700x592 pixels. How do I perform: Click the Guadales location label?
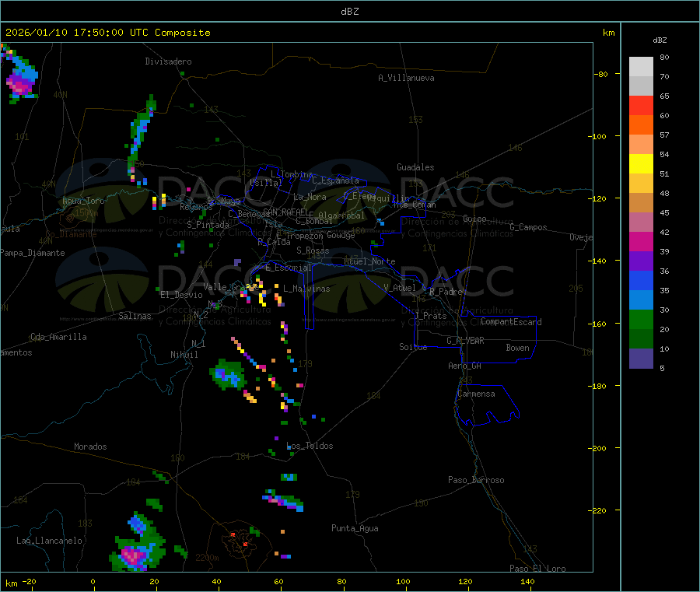(x=415, y=167)
